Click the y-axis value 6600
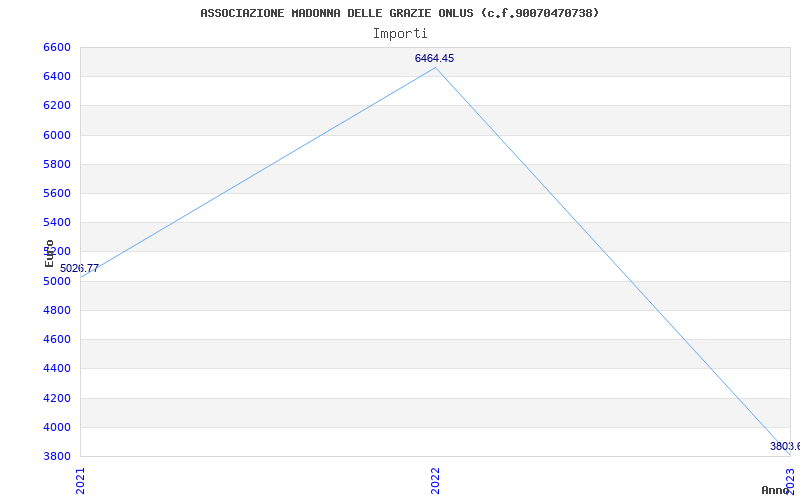Screen dimensions: 800x500 coord(57,47)
